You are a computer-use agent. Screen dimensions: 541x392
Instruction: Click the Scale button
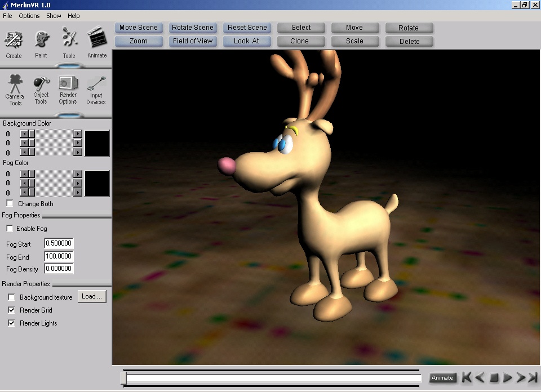[355, 41]
